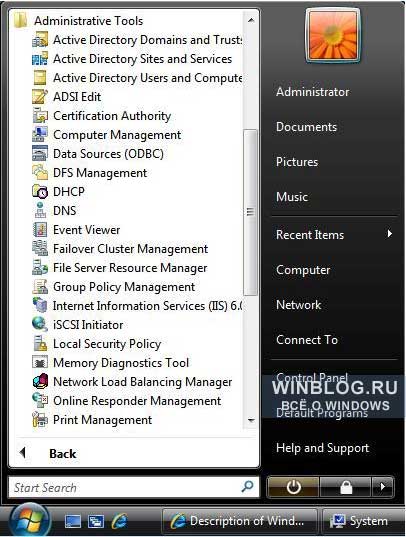
Task: Click the programs list scroll down arrow
Action: (x=251, y=421)
